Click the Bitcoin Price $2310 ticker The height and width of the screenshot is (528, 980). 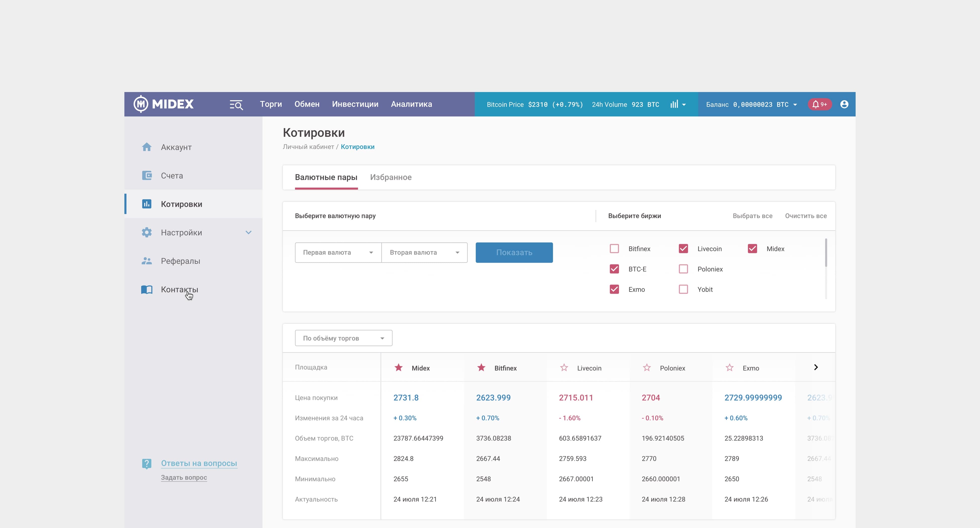click(534, 105)
